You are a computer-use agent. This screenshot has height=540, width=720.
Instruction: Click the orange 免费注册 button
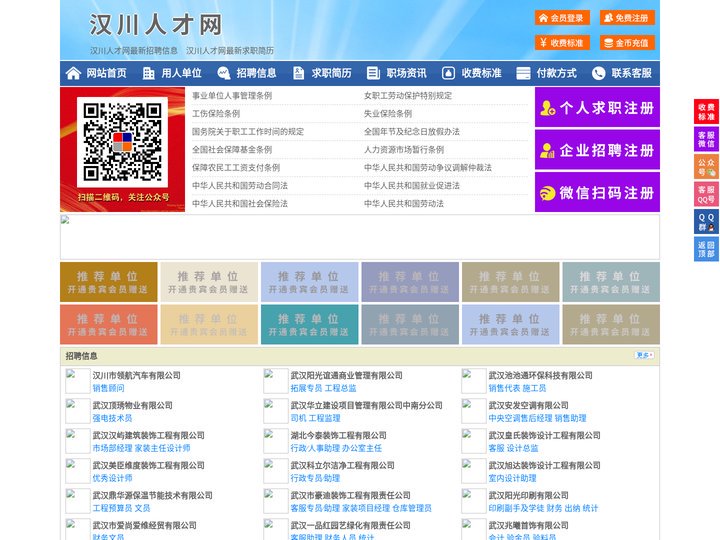[627, 18]
